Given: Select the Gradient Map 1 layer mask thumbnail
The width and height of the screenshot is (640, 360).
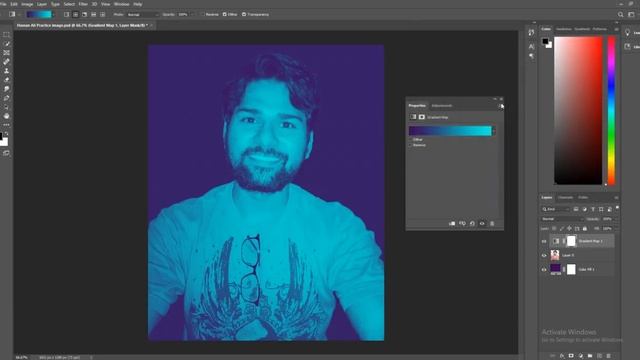Looking at the screenshot, I should 571,241.
